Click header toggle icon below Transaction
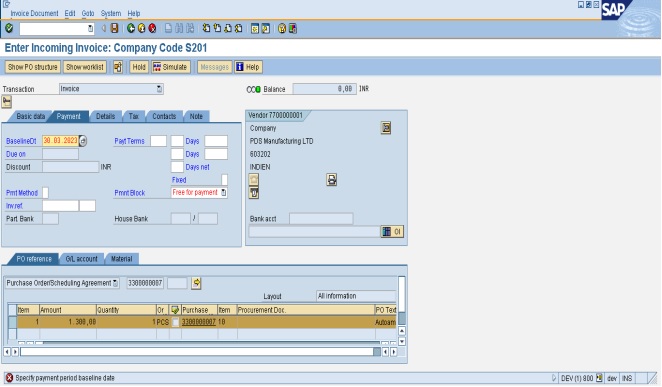The image size is (662, 387). tap(6, 101)
